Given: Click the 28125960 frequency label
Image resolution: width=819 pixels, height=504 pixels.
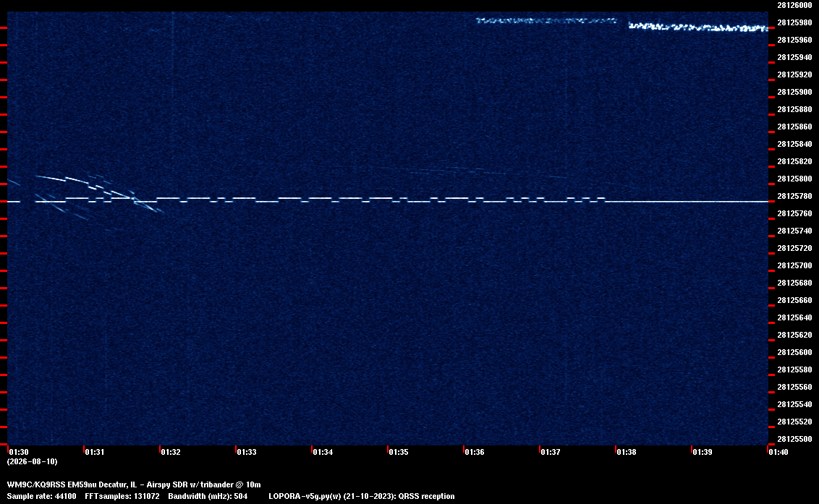Looking at the screenshot, I should (794, 40).
